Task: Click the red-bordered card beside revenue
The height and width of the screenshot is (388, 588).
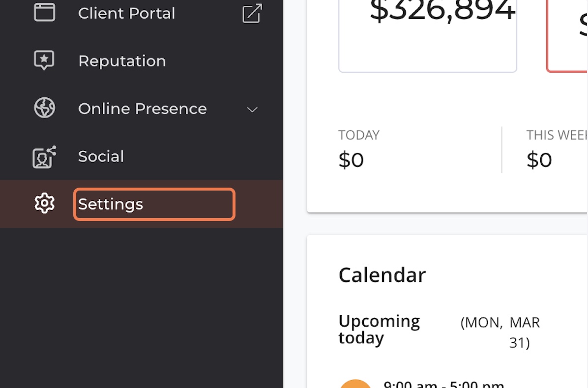Action: 567,35
